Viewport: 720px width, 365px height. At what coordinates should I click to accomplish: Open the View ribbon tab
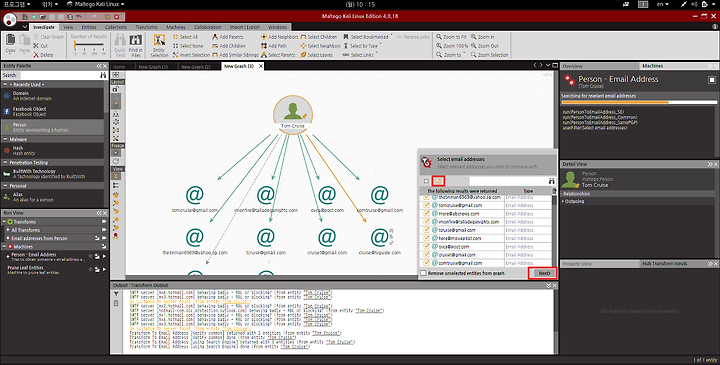coord(68,27)
